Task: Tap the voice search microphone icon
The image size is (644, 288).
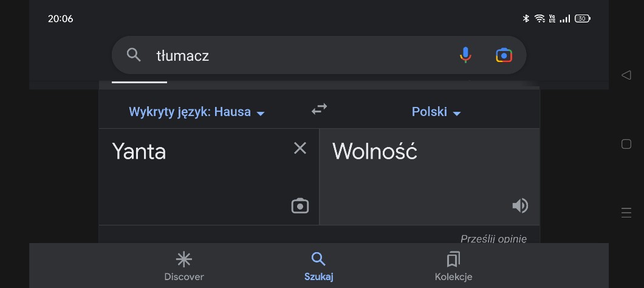Action: click(465, 55)
